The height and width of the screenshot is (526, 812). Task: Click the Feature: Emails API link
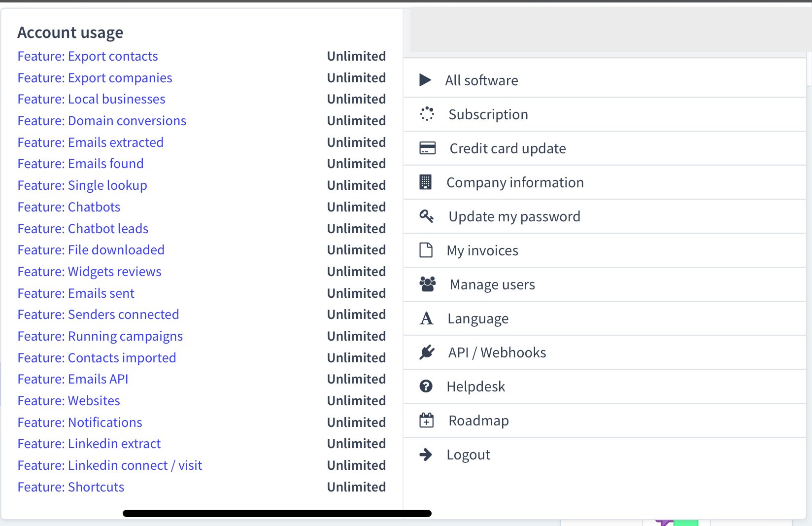pyautogui.click(x=73, y=379)
